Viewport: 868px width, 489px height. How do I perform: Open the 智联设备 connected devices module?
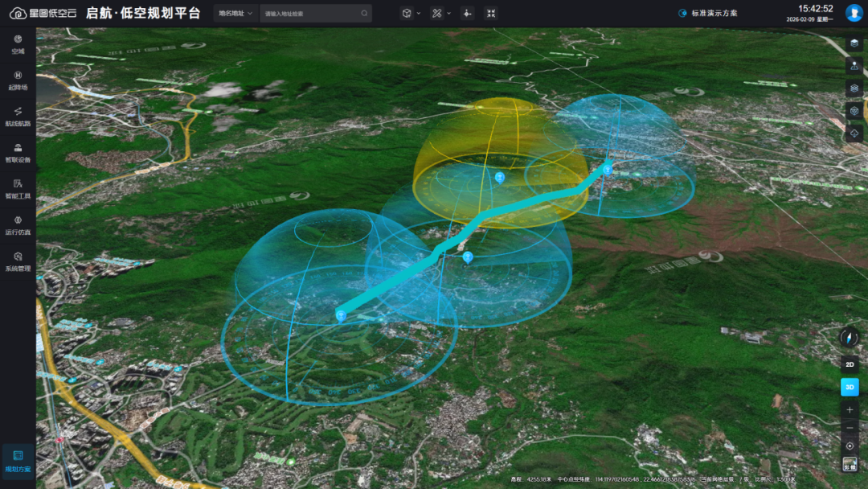(18, 152)
